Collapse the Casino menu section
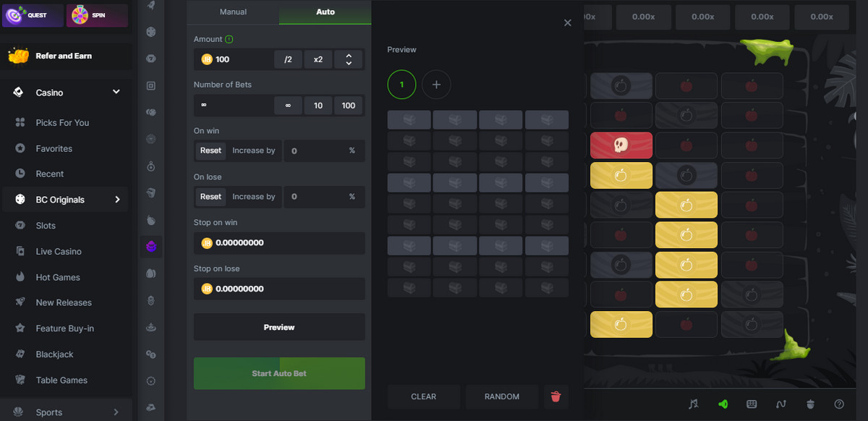The image size is (868, 421). (x=116, y=93)
